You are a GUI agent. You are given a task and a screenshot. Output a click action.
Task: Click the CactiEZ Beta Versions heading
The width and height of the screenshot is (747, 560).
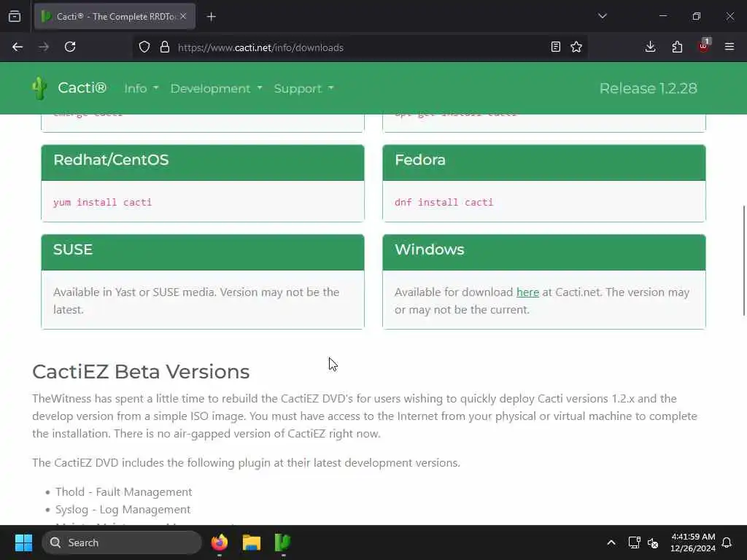coord(141,372)
